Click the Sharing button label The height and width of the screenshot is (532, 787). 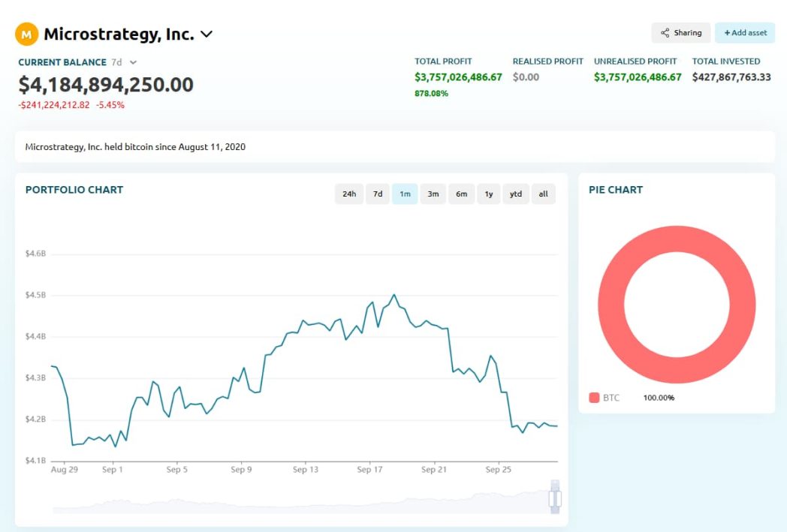[x=688, y=33]
